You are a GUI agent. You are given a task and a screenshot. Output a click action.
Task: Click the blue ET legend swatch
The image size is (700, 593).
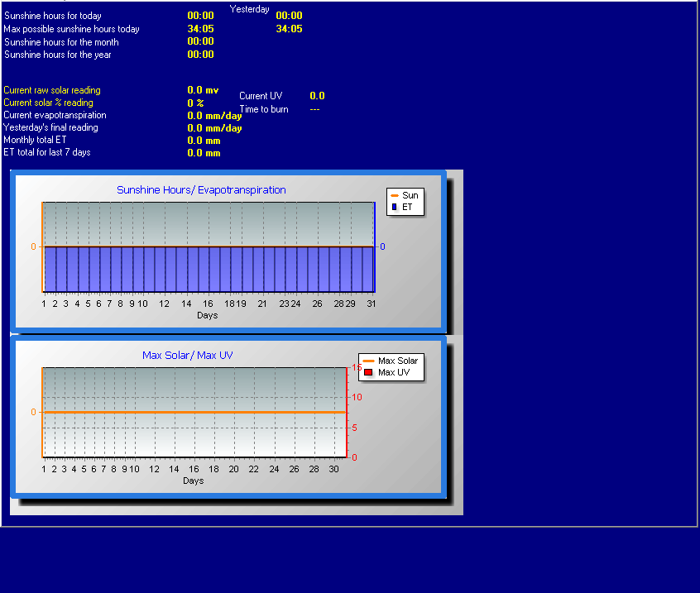(x=394, y=207)
